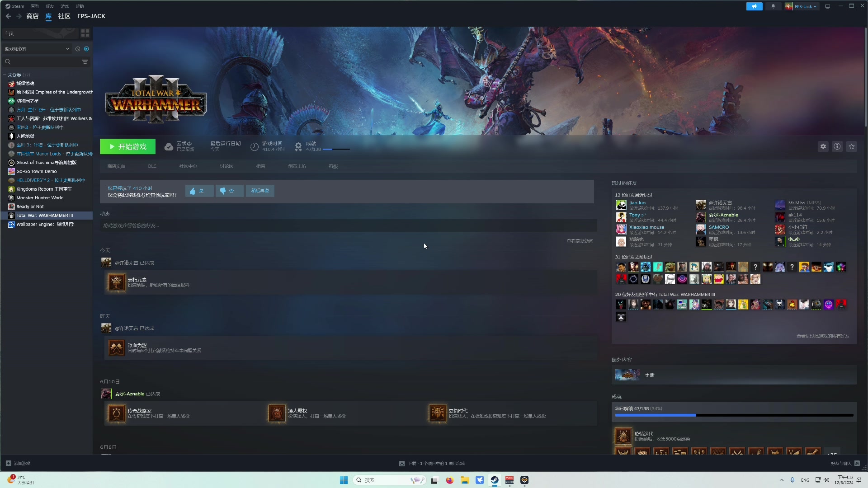Click the cloud status icon
Viewport: 868px width, 488px height.
(169, 147)
